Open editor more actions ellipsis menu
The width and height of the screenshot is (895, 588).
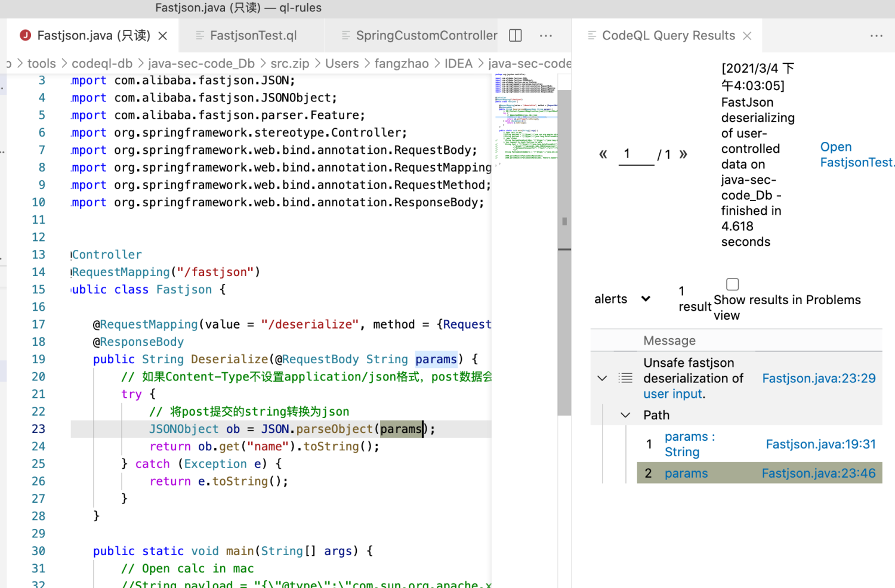pyautogui.click(x=545, y=36)
